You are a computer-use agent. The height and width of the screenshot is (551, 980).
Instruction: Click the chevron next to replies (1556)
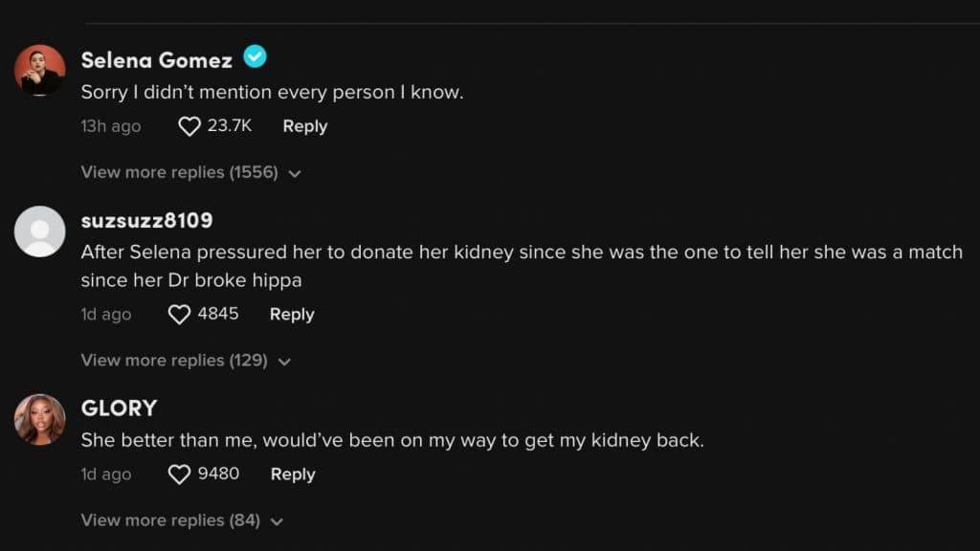(x=295, y=174)
